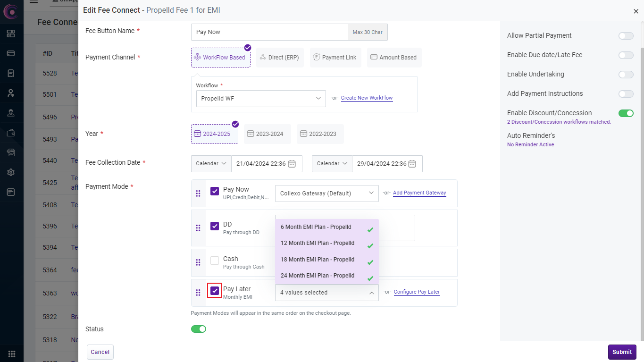Image resolution: width=644 pixels, height=362 pixels.
Task: Select the Payment Link channel option
Action: coord(335,58)
